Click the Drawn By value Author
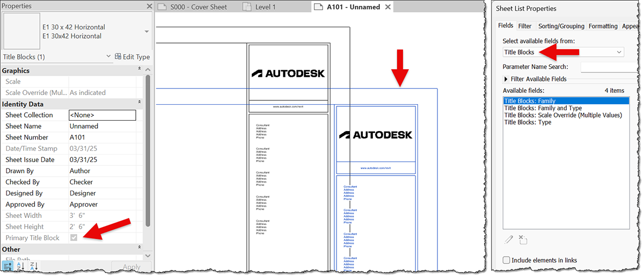The width and height of the screenshot is (644, 277). [80, 171]
